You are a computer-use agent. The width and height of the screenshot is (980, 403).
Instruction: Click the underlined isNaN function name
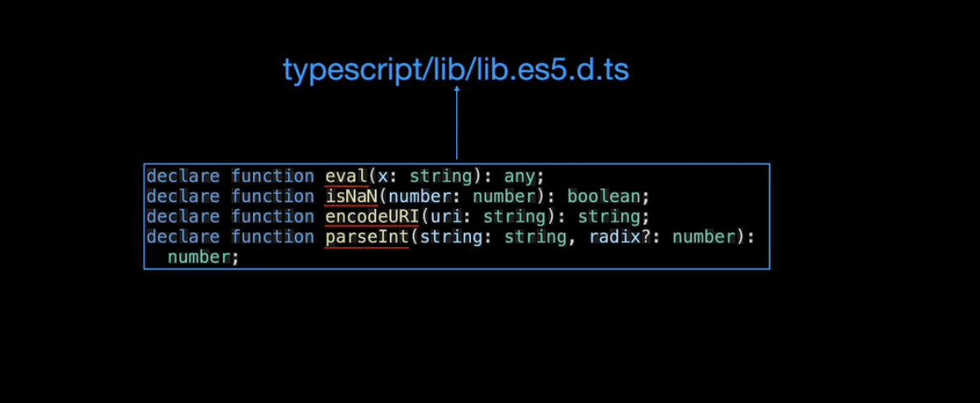pyautogui.click(x=351, y=197)
